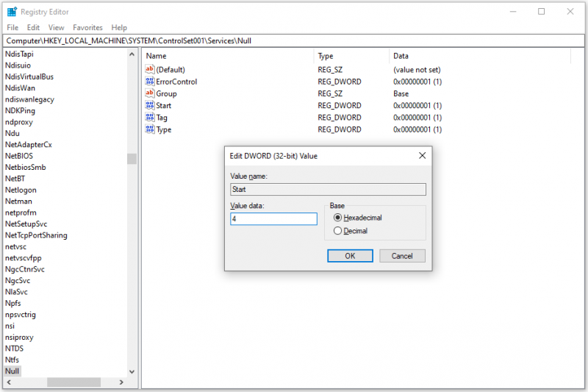
Task: Click the (Default) string value icon
Action: click(150, 69)
